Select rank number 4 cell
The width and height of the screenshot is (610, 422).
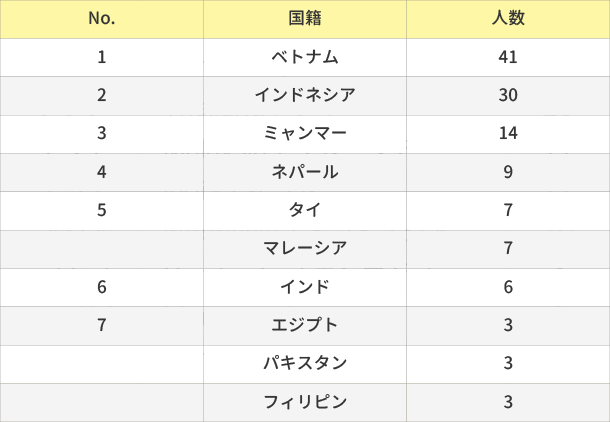tap(101, 172)
